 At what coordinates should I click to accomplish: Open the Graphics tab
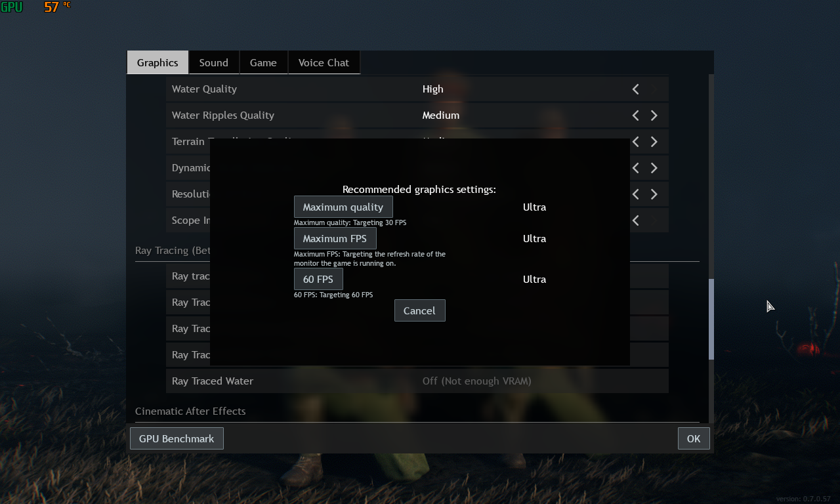coord(157,62)
